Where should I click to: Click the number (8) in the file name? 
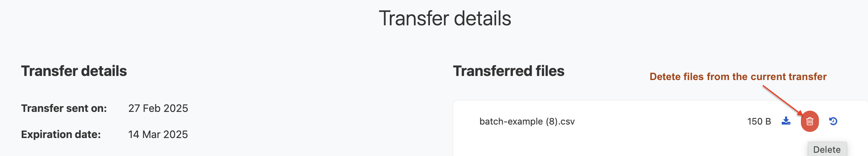pos(552,121)
